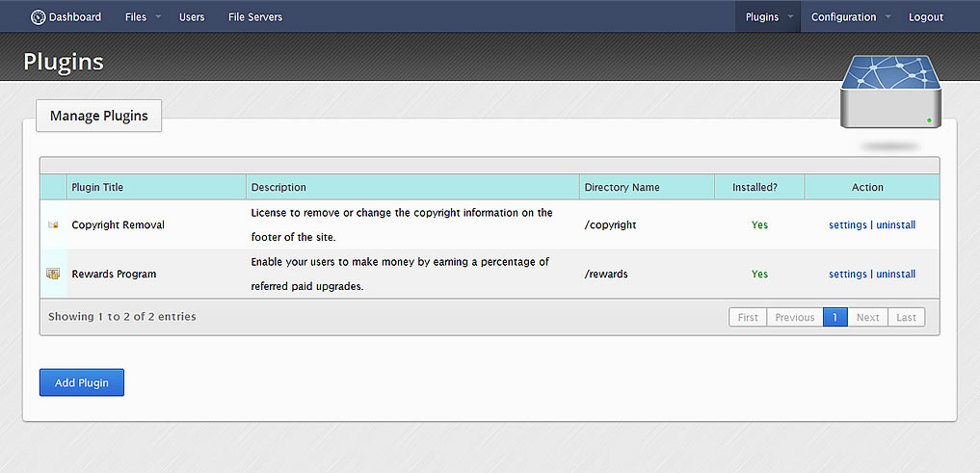Viewport: 980px width, 473px height.
Task: Click the Copyright Removal plugin icon
Action: coord(53,225)
